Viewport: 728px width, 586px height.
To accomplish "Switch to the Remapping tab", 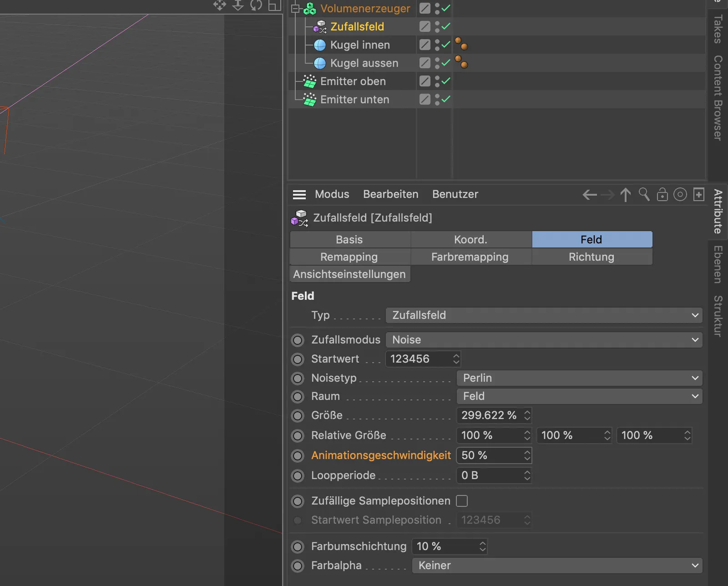I will click(349, 257).
